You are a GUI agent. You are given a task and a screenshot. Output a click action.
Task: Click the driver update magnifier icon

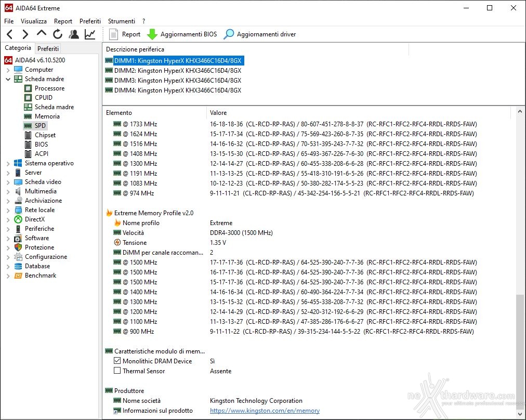229,34
